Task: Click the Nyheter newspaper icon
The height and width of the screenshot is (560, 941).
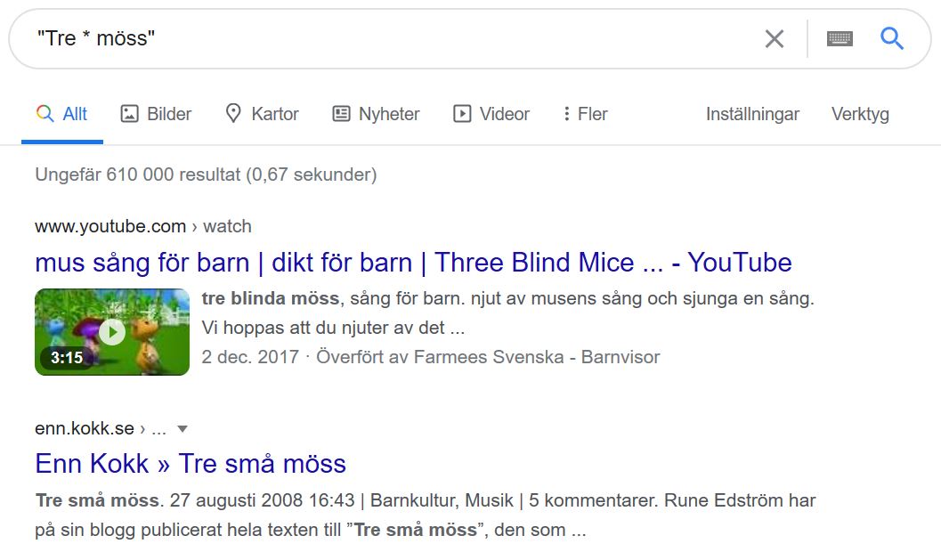Action: point(341,113)
